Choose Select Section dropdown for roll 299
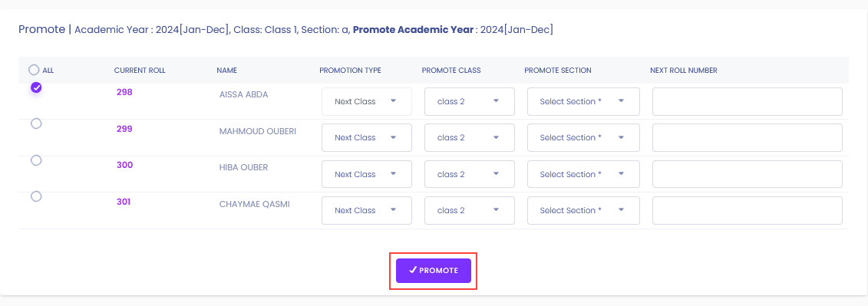This screenshot has width=868, height=306. click(583, 137)
